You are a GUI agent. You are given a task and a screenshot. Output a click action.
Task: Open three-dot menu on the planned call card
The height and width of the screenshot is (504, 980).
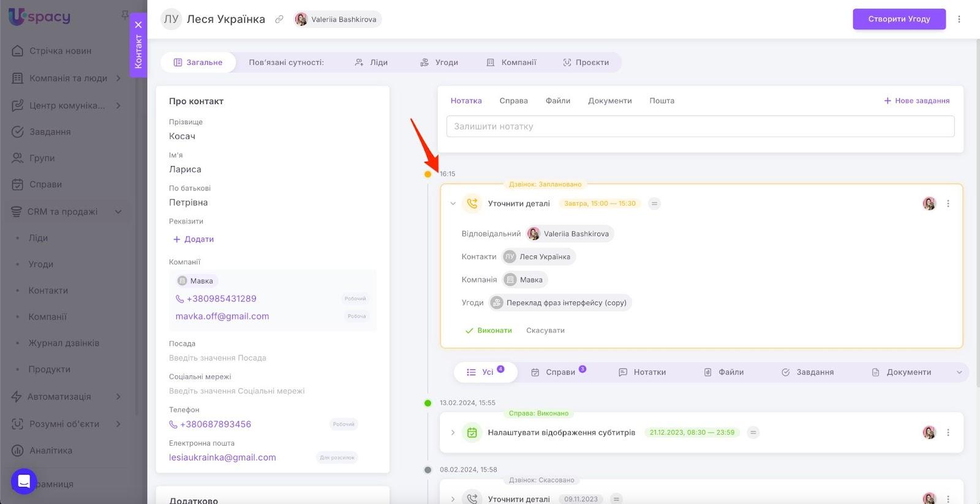[948, 203]
